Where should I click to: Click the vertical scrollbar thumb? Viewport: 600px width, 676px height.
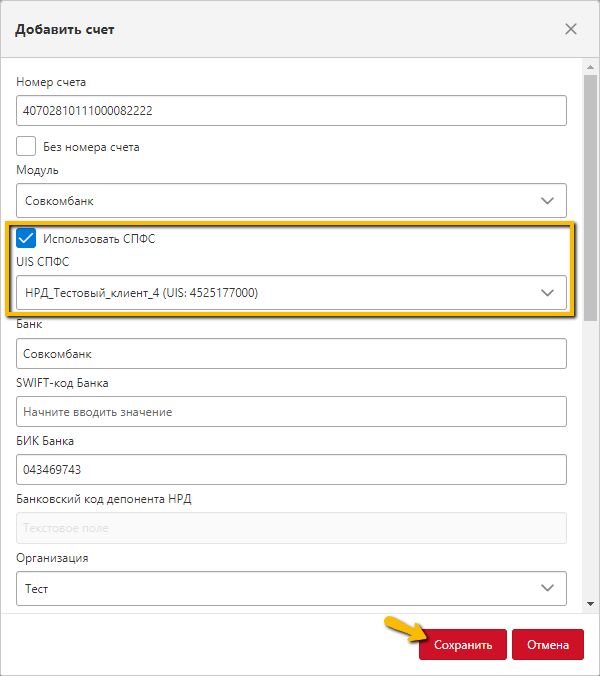(x=591, y=197)
